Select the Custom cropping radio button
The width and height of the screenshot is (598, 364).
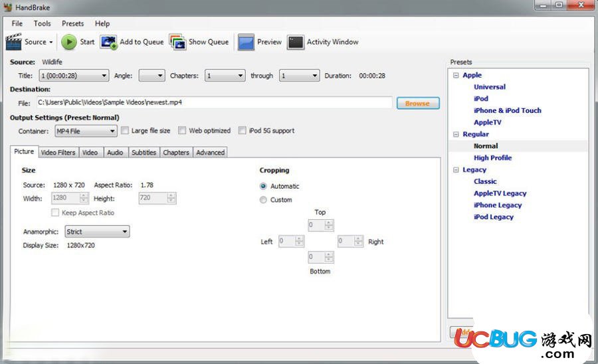tap(263, 200)
